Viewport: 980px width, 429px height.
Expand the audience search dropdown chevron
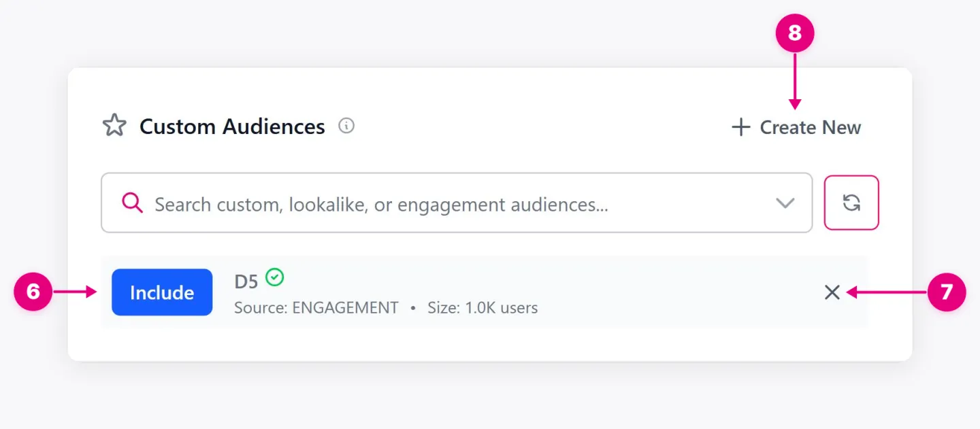coord(785,203)
